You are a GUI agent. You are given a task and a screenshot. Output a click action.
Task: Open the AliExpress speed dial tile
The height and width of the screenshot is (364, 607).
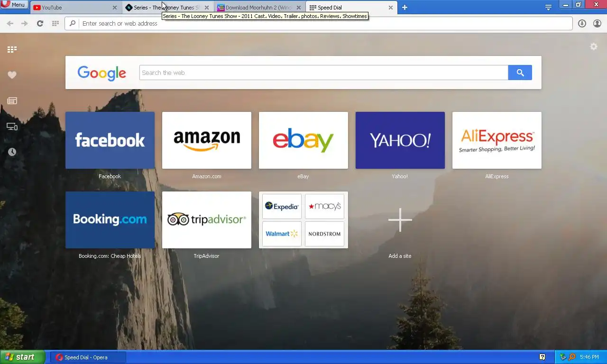click(x=497, y=140)
